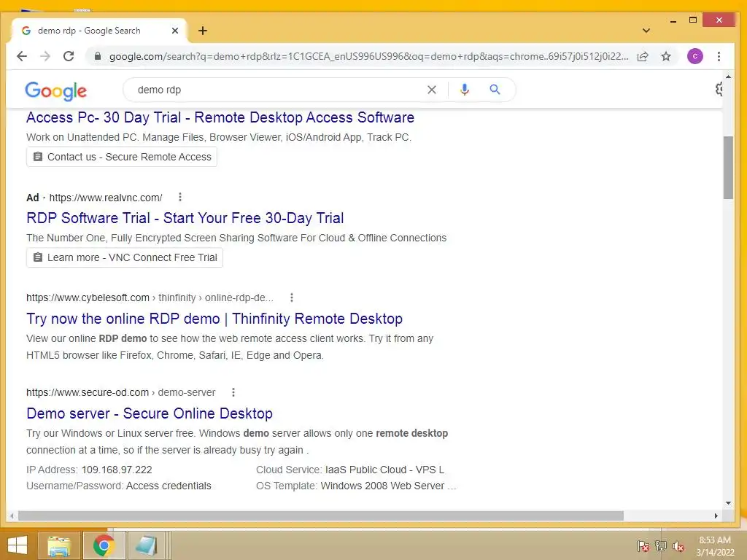Image resolution: width=747 pixels, height=560 pixels.
Task: Click the browser forward arrow
Action: [45, 56]
